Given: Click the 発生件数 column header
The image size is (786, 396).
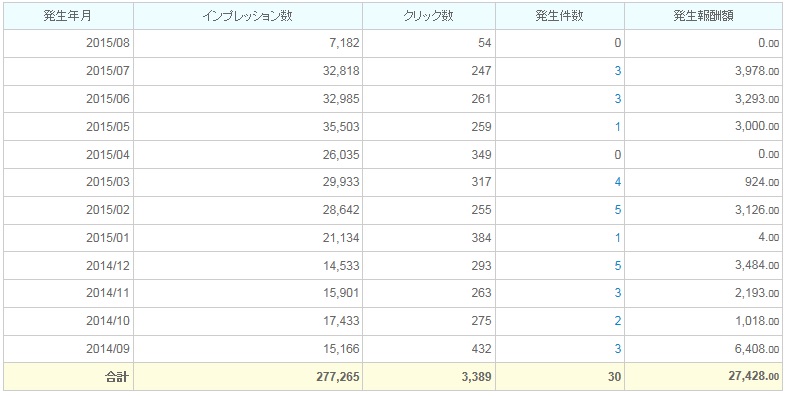Looking at the screenshot, I should click(x=559, y=16).
